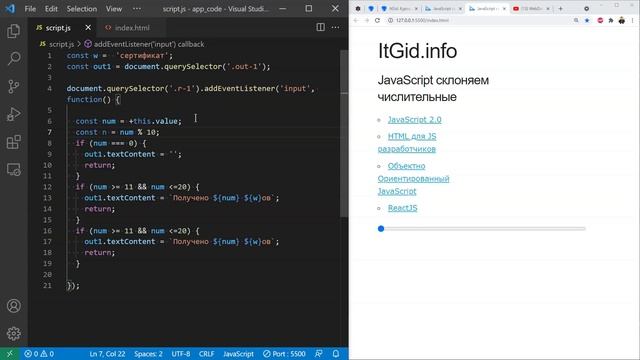Reload the page in the browser

377,20
